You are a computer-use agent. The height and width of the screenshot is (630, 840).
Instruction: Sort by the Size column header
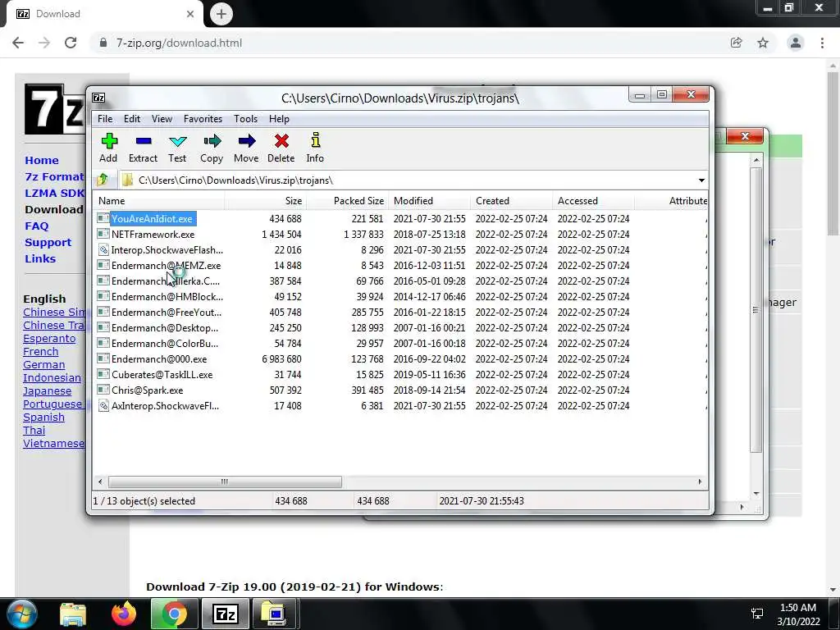point(265,201)
